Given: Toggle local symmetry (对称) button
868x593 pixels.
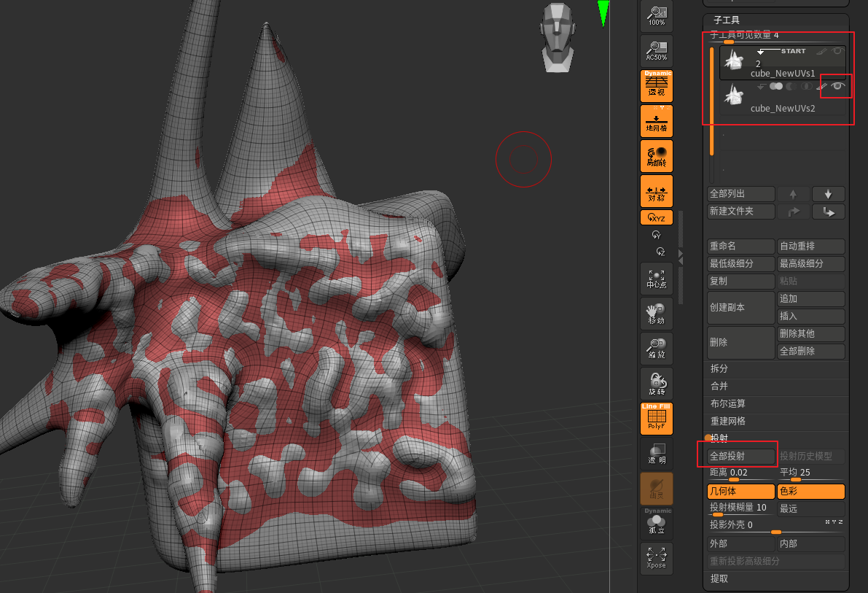Looking at the screenshot, I should tap(657, 190).
